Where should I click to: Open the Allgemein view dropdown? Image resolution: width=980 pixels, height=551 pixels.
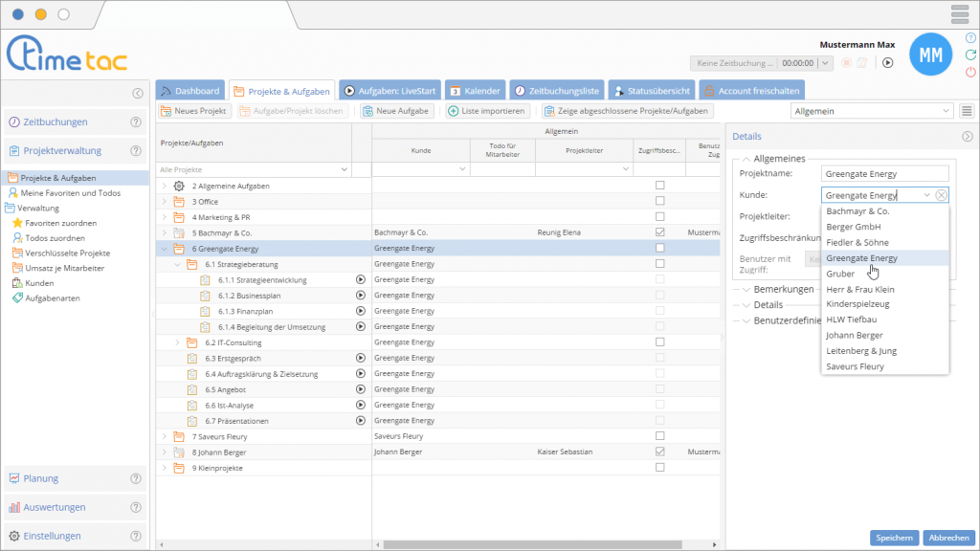click(x=871, y=111)
